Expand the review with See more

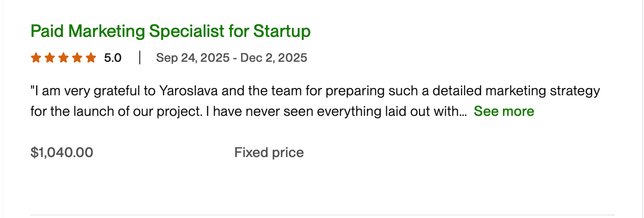click(504, 112)
